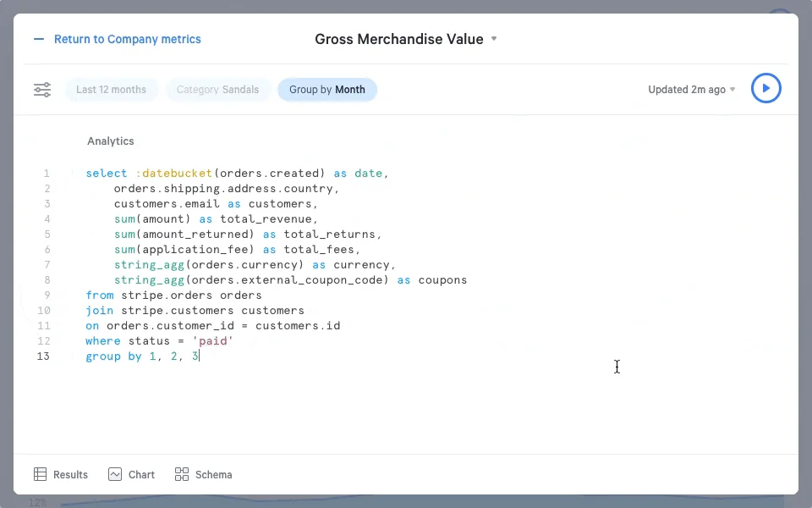Click the grid icon next to Results
This screenshot has width=812, height=508.
tap(39, 474)
